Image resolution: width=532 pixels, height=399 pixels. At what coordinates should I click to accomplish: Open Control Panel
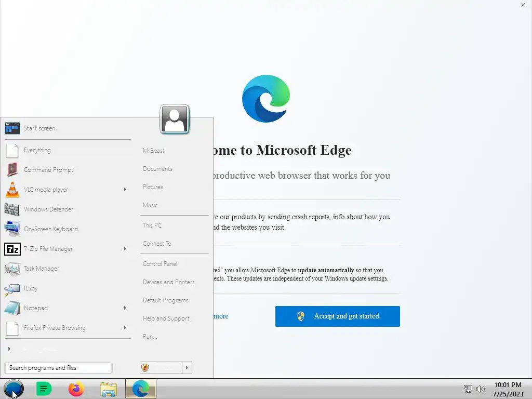(x=160, y=263)
